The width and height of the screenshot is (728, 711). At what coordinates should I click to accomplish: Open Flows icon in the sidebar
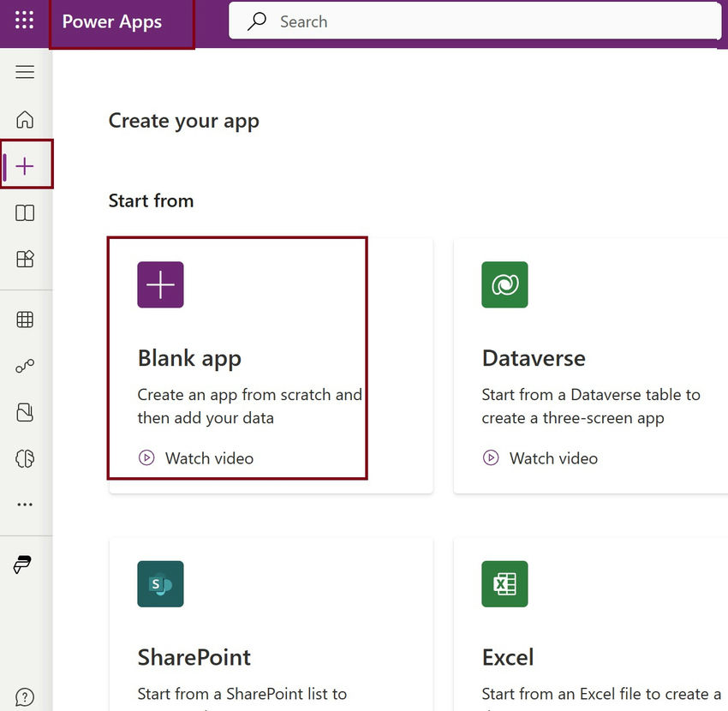tap(25, 366)
